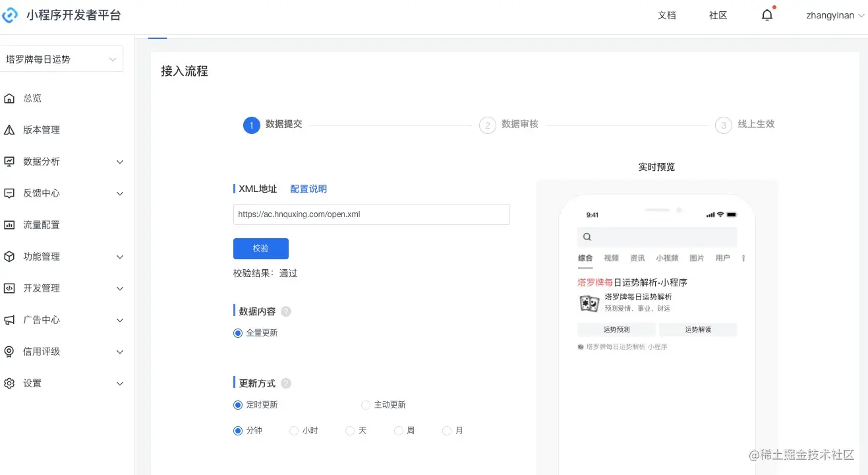868x475 pixels.
Task: Click the 开发管理 code icon
Action: tap(9, 288)
